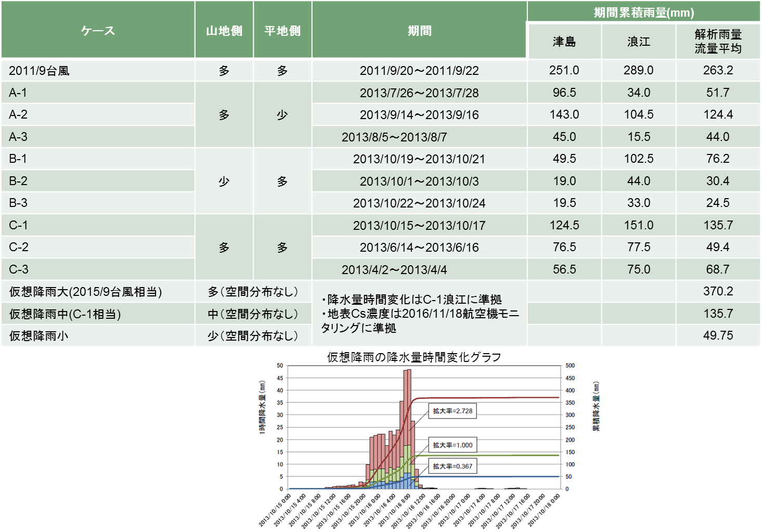Click the ケース column header
Image resolution: width=763 pixels, height=532 pixels.
pyautogui.click(x=98, y=31)
